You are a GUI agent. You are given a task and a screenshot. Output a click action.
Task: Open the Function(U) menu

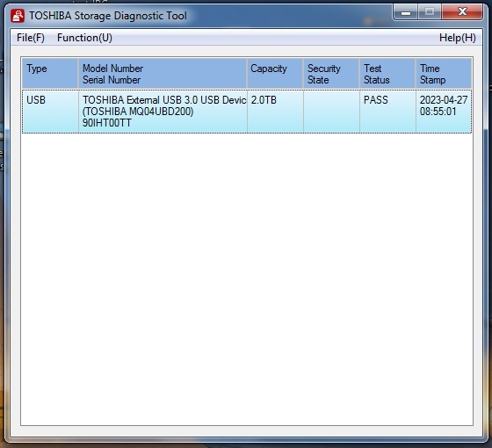(84, 38)
